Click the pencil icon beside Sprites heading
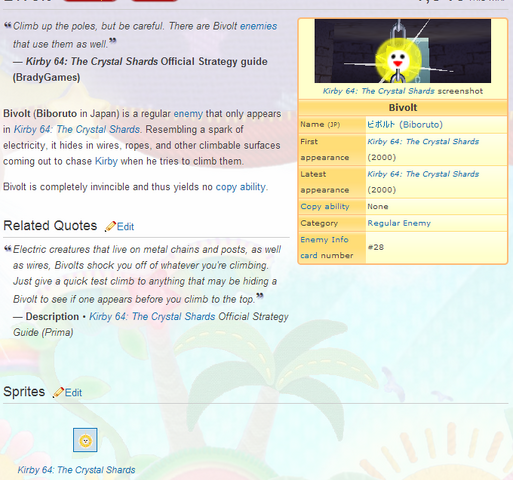Viewport: 513px width, 480px height. click(58, 392)
